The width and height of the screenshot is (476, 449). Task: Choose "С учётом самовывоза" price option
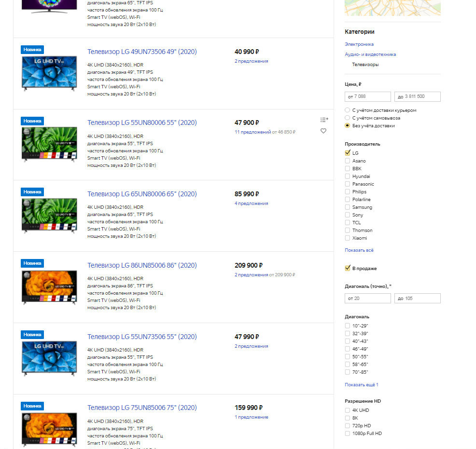tap(348, 118)
